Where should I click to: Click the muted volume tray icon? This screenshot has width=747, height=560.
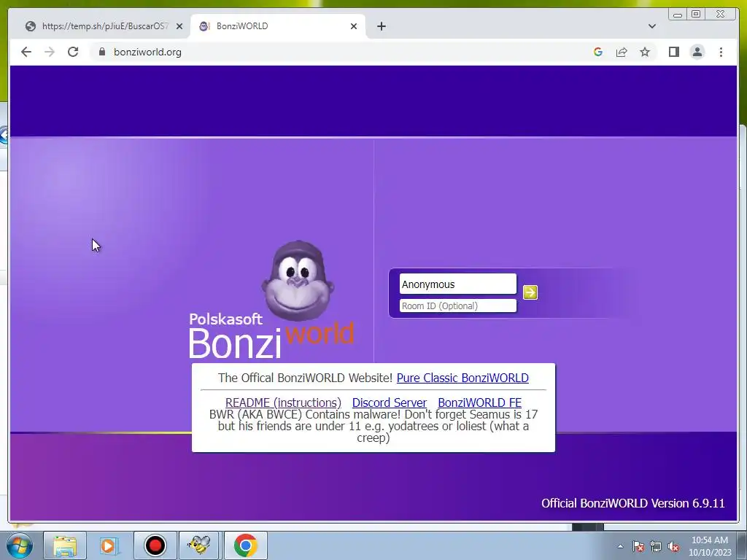click(x=673, y=546)
